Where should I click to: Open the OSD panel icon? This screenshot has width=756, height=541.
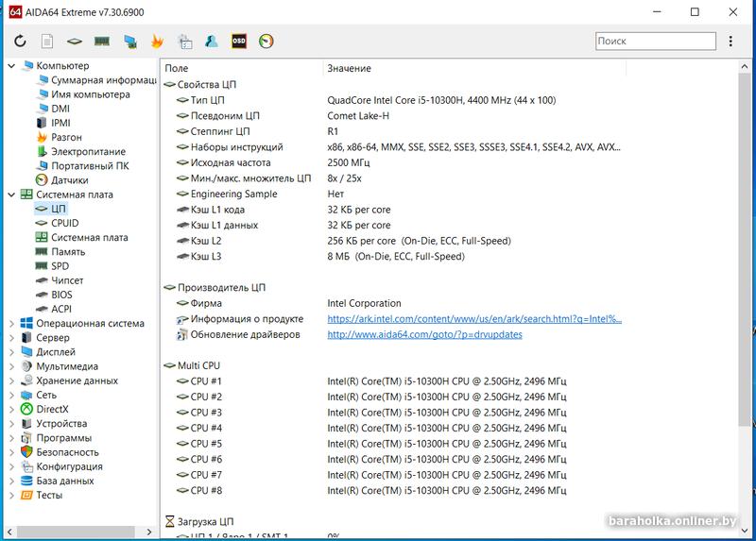pos(239,41)
